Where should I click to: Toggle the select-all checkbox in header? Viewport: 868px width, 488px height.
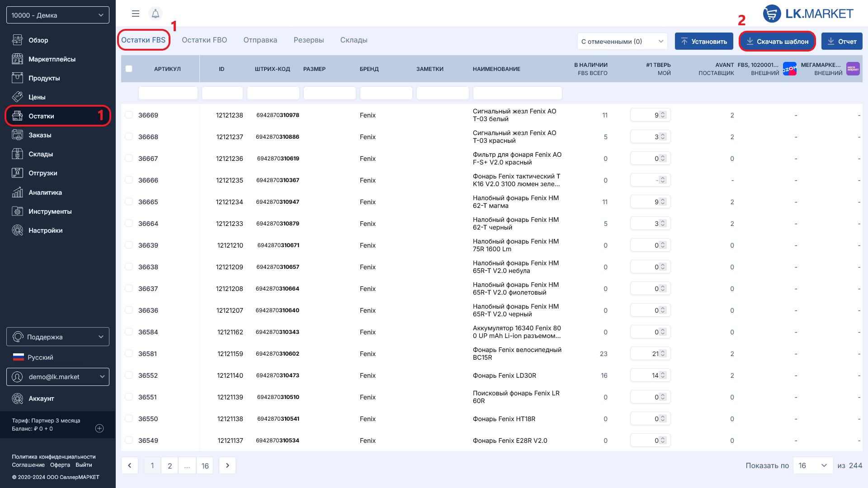[129, 69]
